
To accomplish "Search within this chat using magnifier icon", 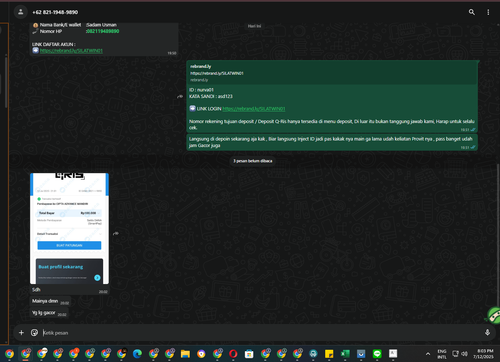I will coord(472,12).
